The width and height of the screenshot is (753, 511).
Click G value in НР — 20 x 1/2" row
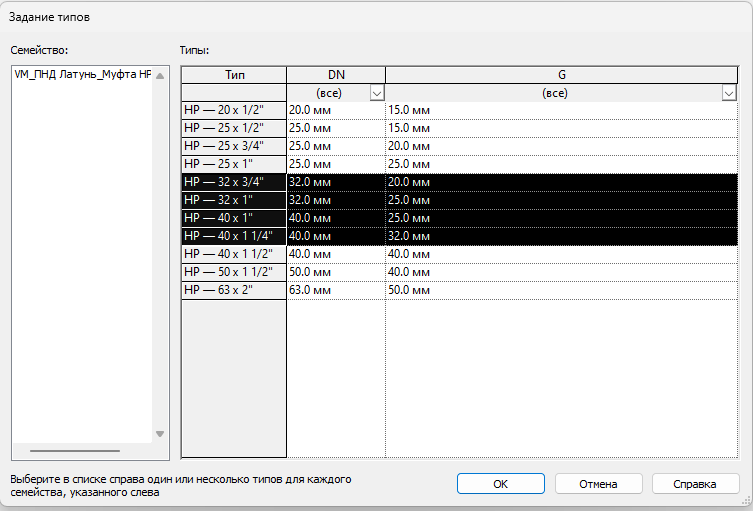(561, 110)
